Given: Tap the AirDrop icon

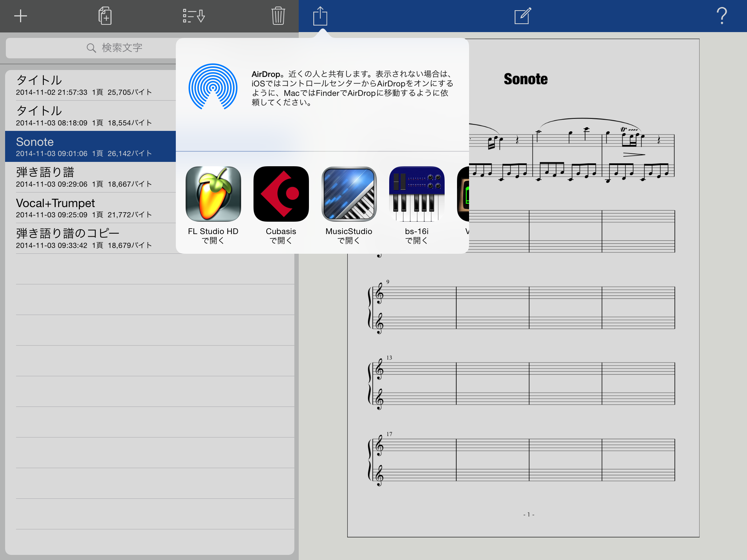Looking at the screenshot, I should [x=213, y=87].
